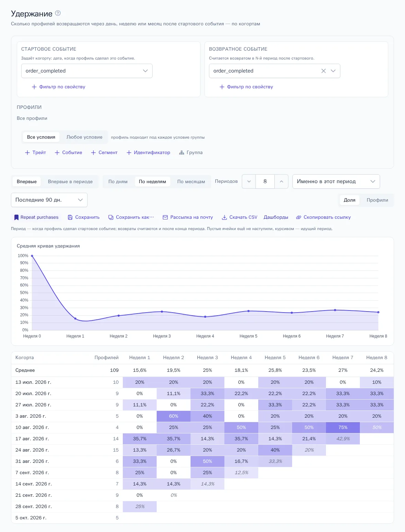
Task: Add a Трейт profile condition
Action: coord(36,153)
